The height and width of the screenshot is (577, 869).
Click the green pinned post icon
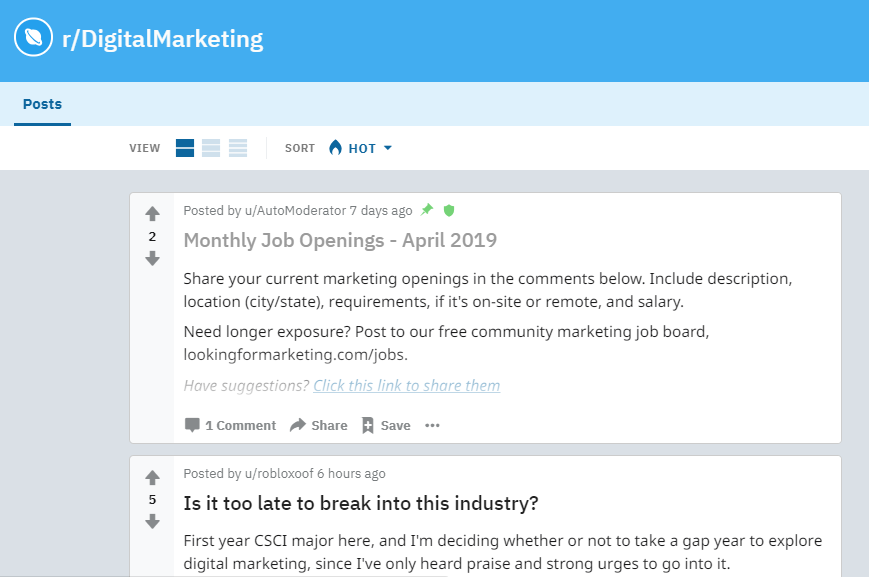click(x=427, y=210)
